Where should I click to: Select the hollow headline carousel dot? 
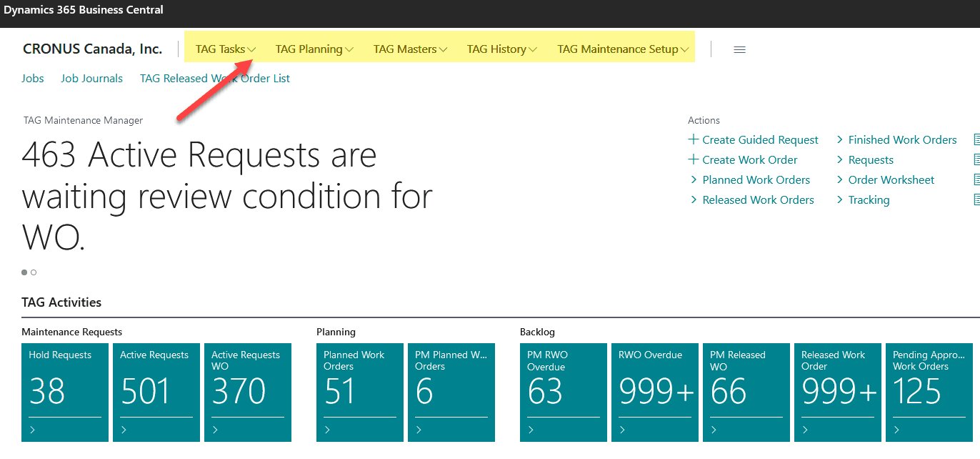[x=34, y=272]
